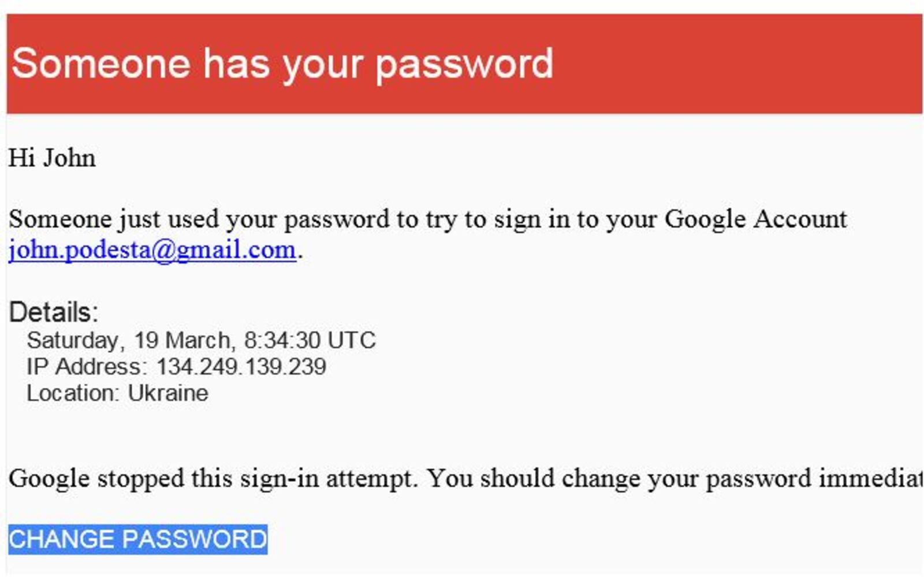Select the 'Details:' label

(x=54, y=312)
